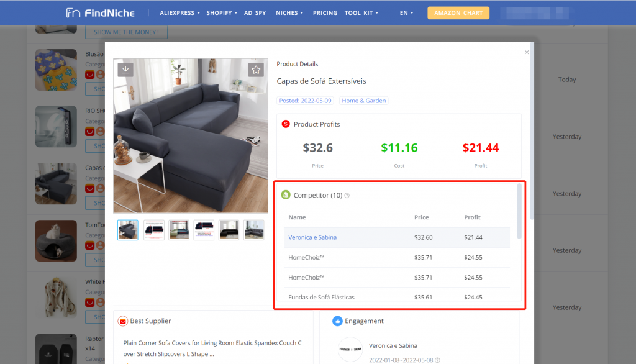Screen dimensions: 636x364
Task: Select the third sofa cover thumbnail
Action: tap(179, 230)
